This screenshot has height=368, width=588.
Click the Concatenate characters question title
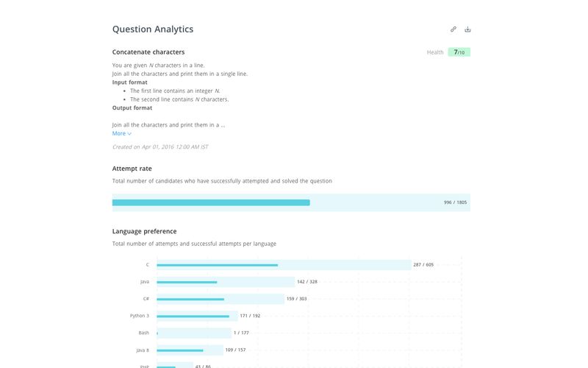click(x=148, y=52)
